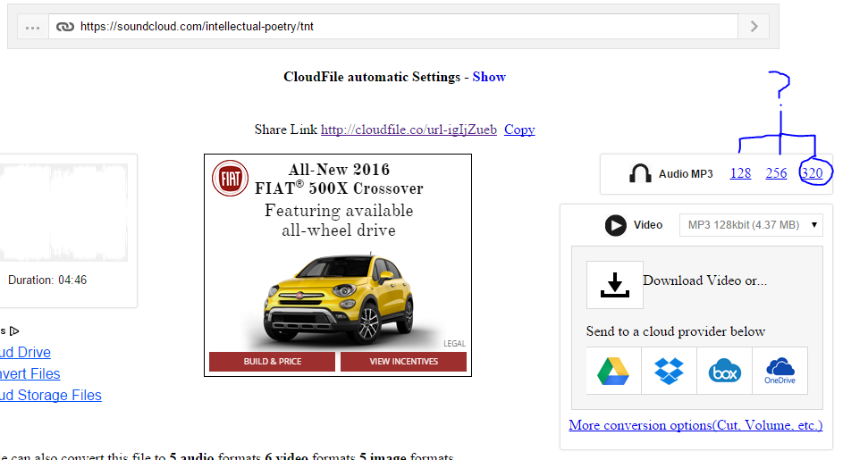This screenshot has width=868, height=460.
Task: Click the audio waveform preview
Action: (63, 213)
